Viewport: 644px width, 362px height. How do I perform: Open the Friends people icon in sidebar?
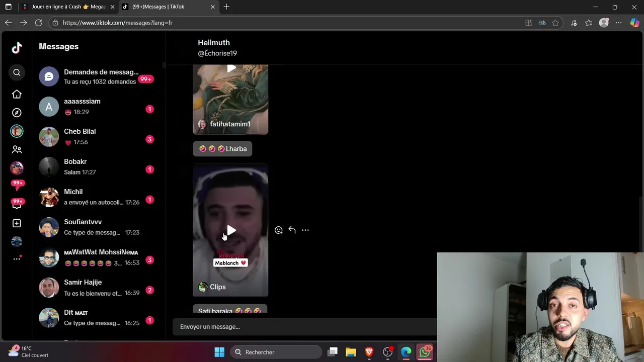tap(17, 149)
